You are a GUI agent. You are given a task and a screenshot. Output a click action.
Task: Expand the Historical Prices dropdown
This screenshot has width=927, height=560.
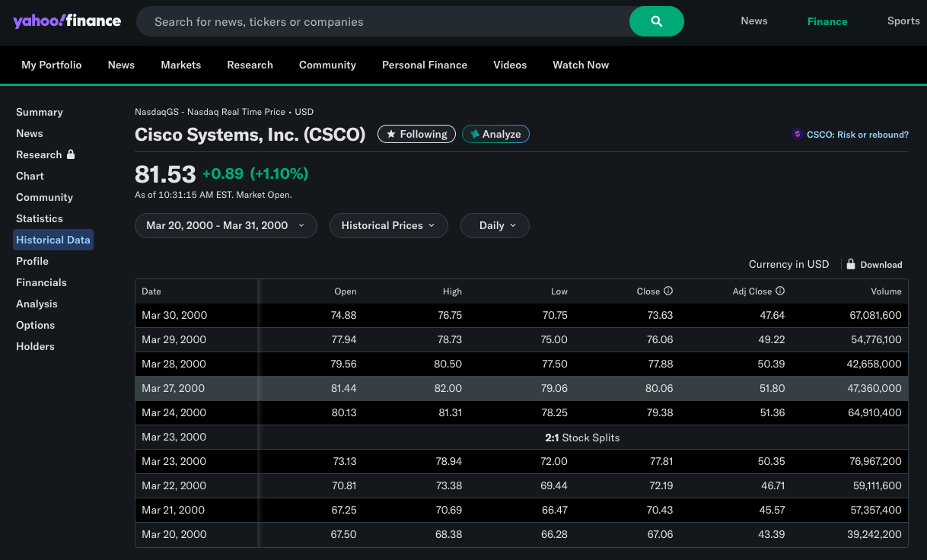point(388,225)
